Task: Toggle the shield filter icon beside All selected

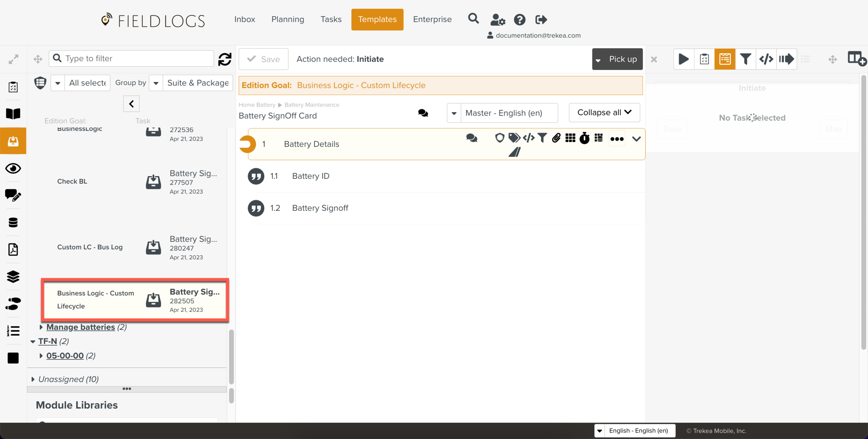Action: [40, 83]
